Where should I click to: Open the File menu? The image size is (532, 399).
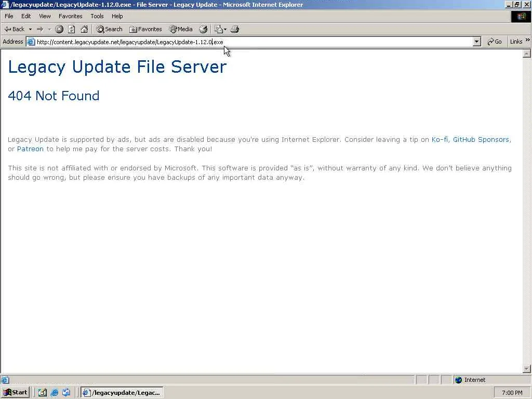click(x=9, y=16)
